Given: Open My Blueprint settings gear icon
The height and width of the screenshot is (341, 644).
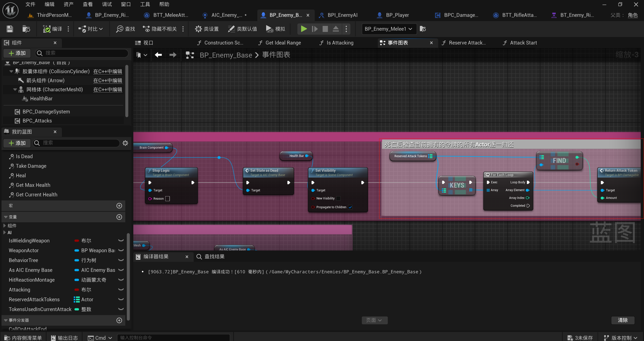Looking at the screenshot, I should (x=125, y=143).
